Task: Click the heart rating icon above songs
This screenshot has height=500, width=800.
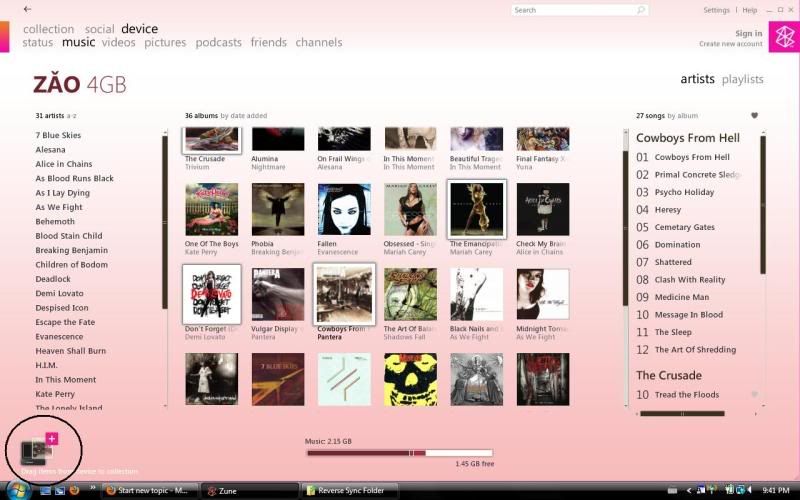Action: 754,115
